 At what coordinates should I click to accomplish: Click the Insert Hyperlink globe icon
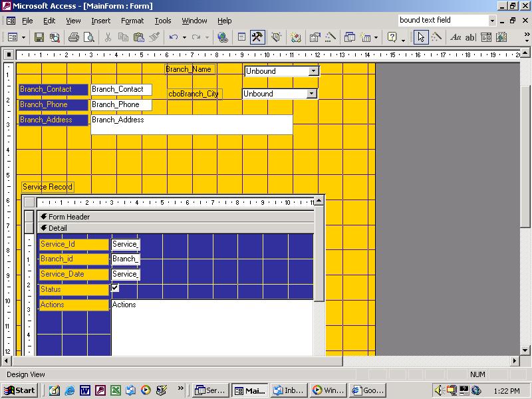click(x=223, y=37)
